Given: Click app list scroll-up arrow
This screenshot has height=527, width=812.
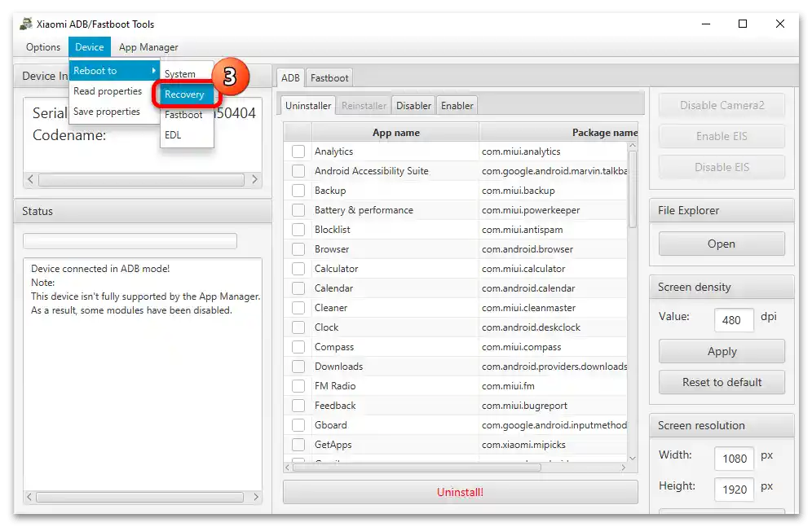Looking at the screenshot, I should (x=633, y=147).
